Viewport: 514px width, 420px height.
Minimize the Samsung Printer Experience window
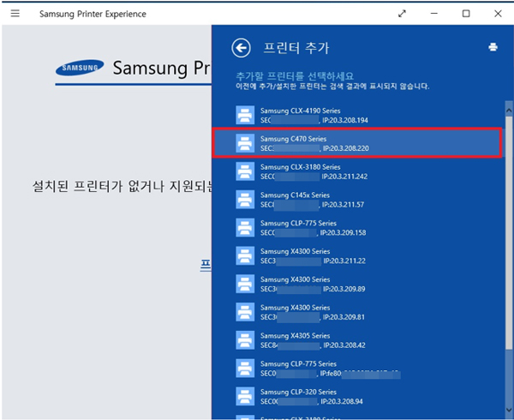434,14
